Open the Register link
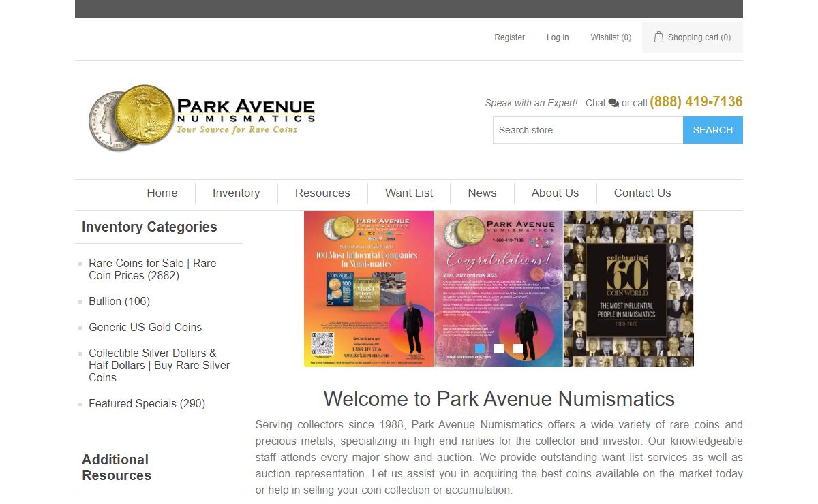Viewport: 818px width, 504px height. point(509,37)
